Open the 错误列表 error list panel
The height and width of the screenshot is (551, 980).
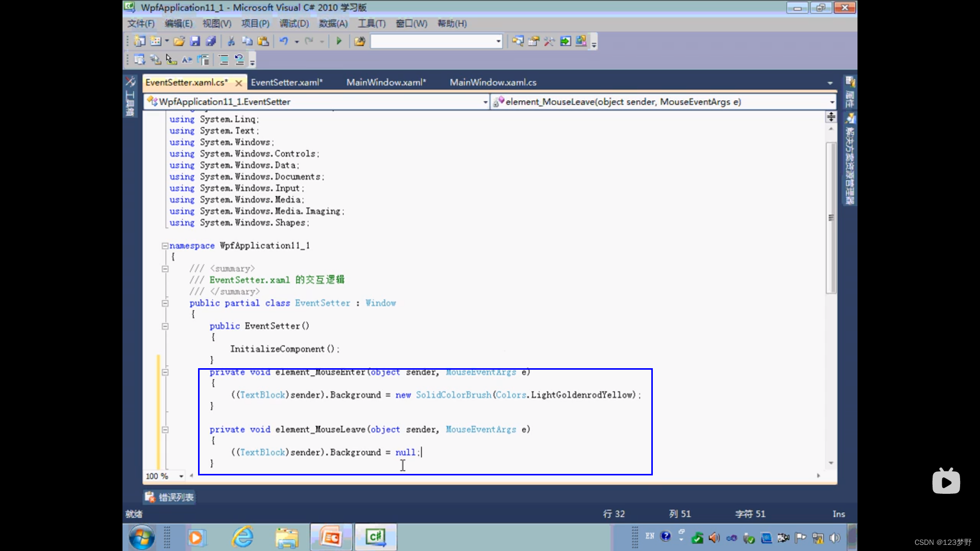(169, 497)
